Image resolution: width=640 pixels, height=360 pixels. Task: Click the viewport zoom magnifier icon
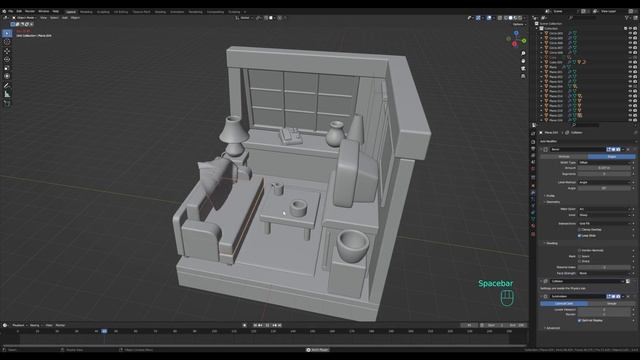(523, 53)
